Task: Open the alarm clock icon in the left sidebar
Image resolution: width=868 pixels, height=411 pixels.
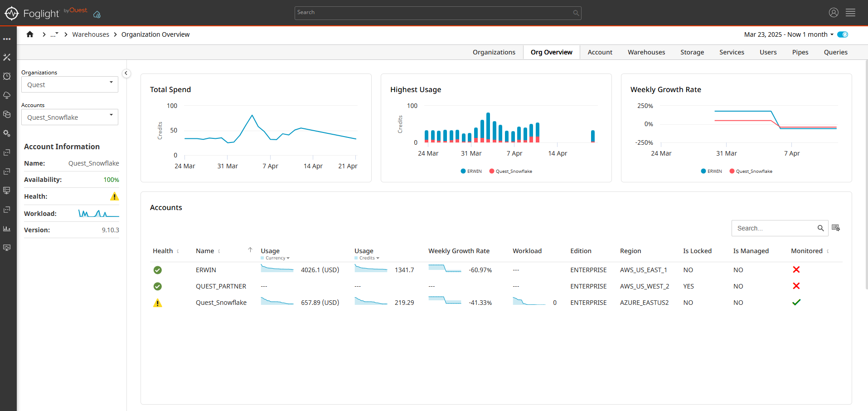Action: tap(7, 76)
